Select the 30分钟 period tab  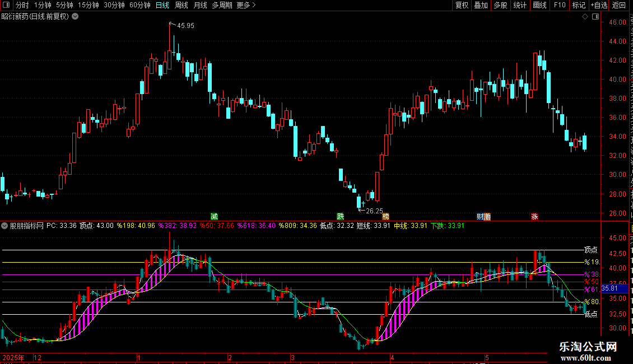pos(114,5)
